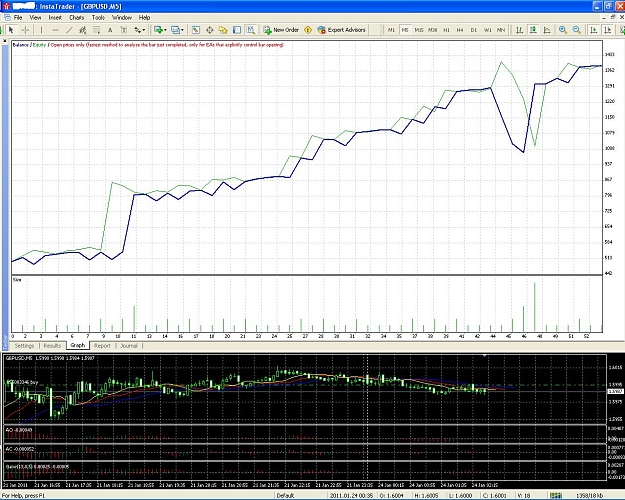Switch to Line Chart display
This screenshot has height=500, width=625.
[547, 30]
